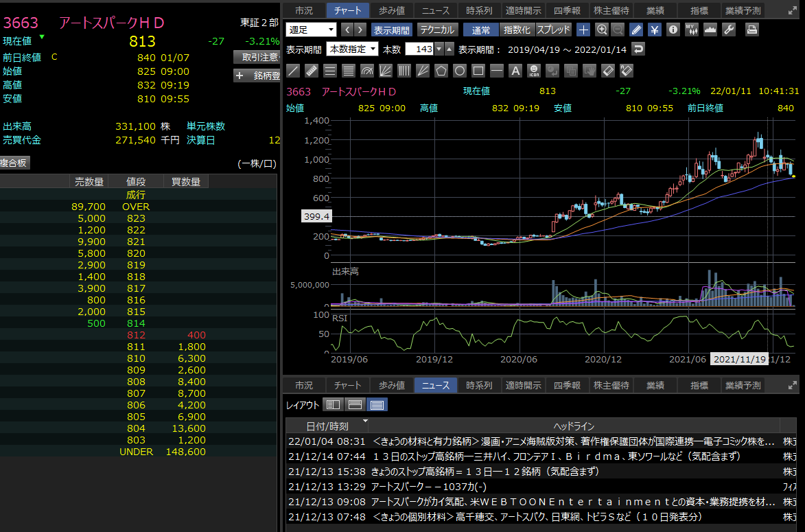Image resolution: width=805 pixels, height=532 pixels.
Task: Open chart settings wrench icon
Action: pyautogui.click(x=729, y=30)
